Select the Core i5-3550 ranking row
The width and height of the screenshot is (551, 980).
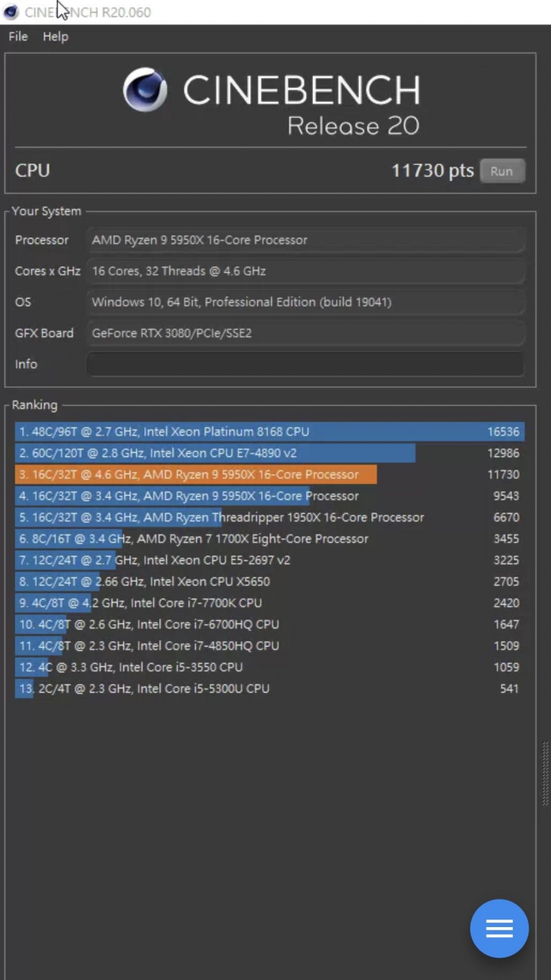(x=269, y=667)
